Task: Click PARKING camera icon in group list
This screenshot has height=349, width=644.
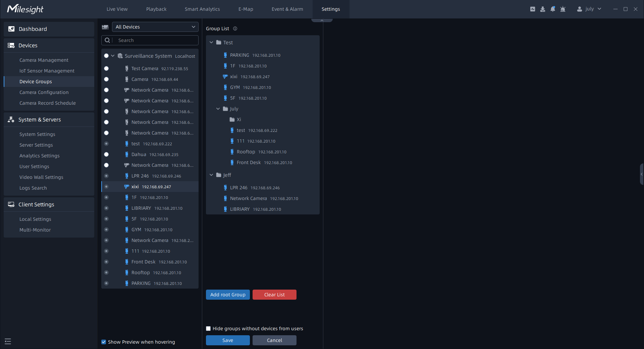Action: click(225, 55)
